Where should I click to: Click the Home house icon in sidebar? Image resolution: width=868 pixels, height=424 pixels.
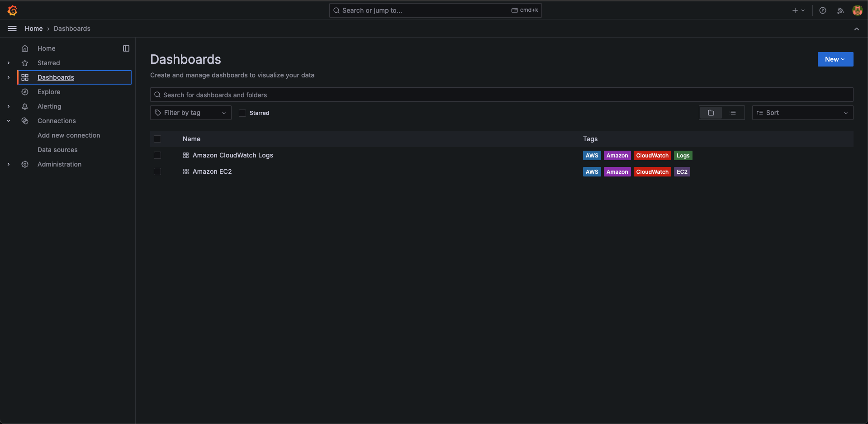tap(25, 48)
